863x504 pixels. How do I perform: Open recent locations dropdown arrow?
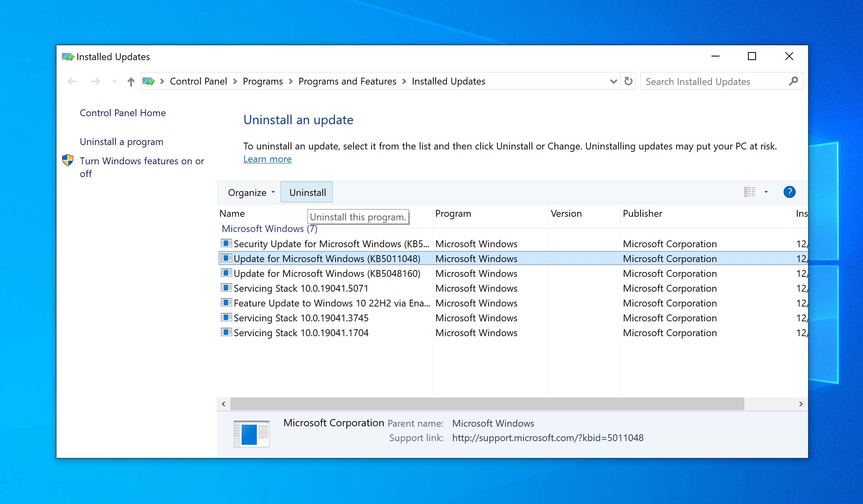pos(115,82)
